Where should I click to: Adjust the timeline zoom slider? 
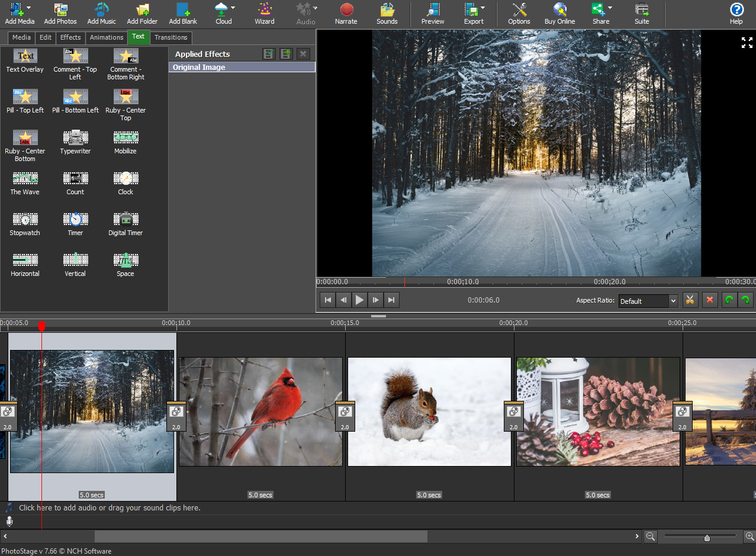(706, 538)
